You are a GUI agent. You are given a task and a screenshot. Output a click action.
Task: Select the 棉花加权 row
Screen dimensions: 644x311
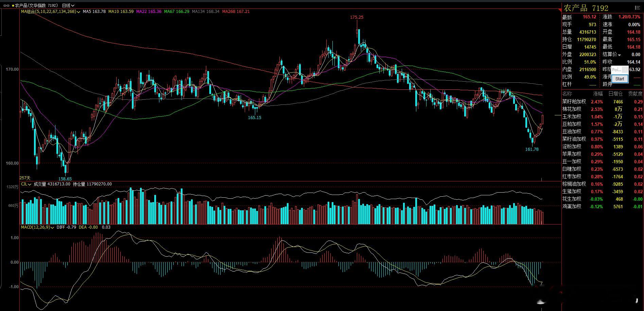tap(603, 109)
